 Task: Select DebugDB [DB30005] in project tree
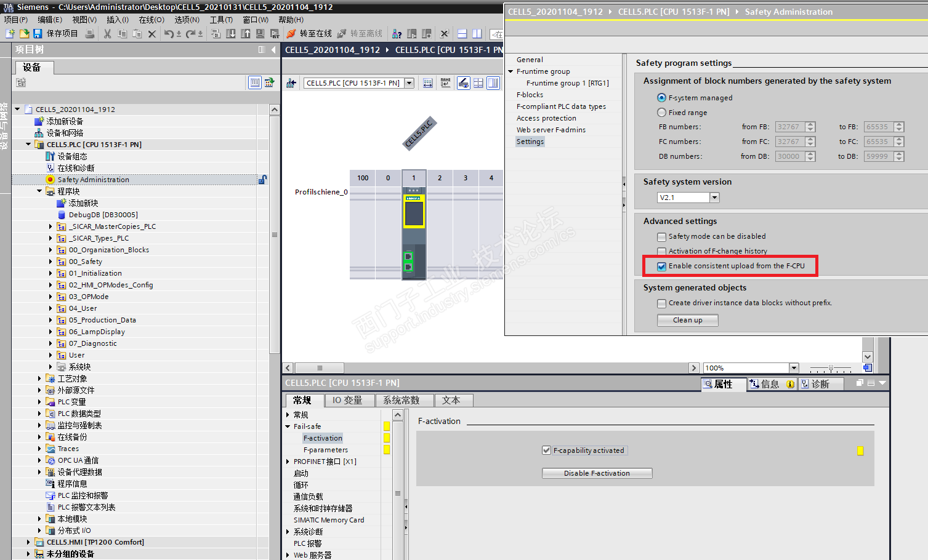pos(103,215)
